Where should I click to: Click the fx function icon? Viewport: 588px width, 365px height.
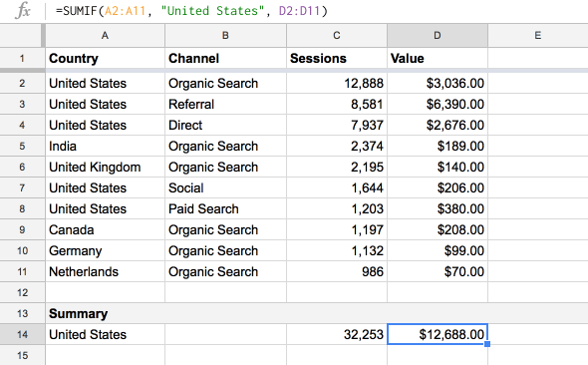[x=23, y=11]
